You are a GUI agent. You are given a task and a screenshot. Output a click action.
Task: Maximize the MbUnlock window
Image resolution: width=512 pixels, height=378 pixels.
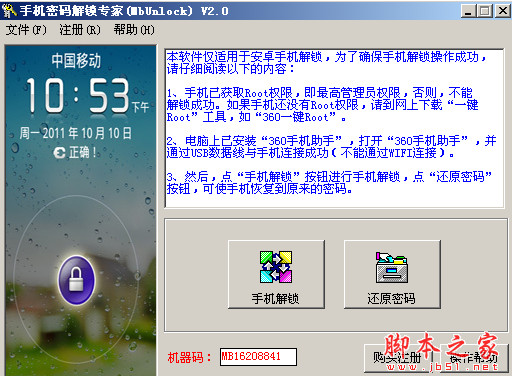[x=485, y=11]
